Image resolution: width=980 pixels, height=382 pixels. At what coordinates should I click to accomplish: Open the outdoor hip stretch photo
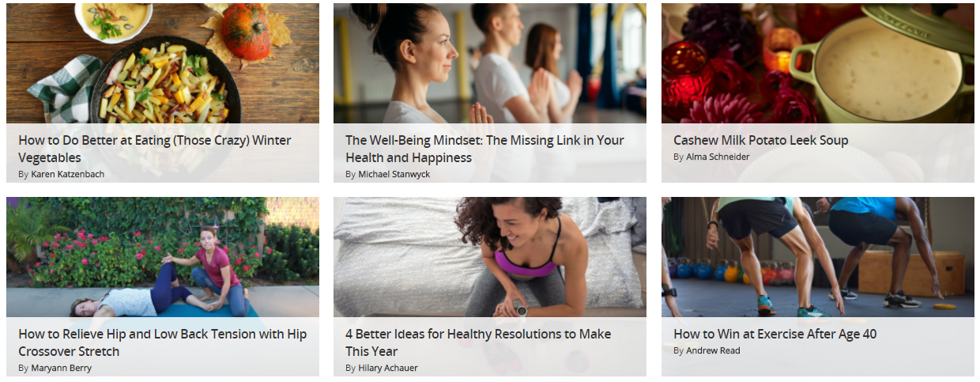tap(163, 257)
